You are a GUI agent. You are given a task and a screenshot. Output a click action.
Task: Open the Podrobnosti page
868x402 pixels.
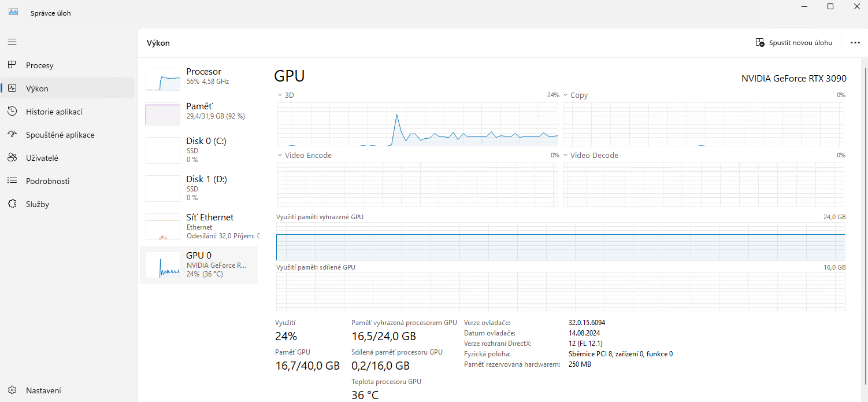[x=68, y=181]
